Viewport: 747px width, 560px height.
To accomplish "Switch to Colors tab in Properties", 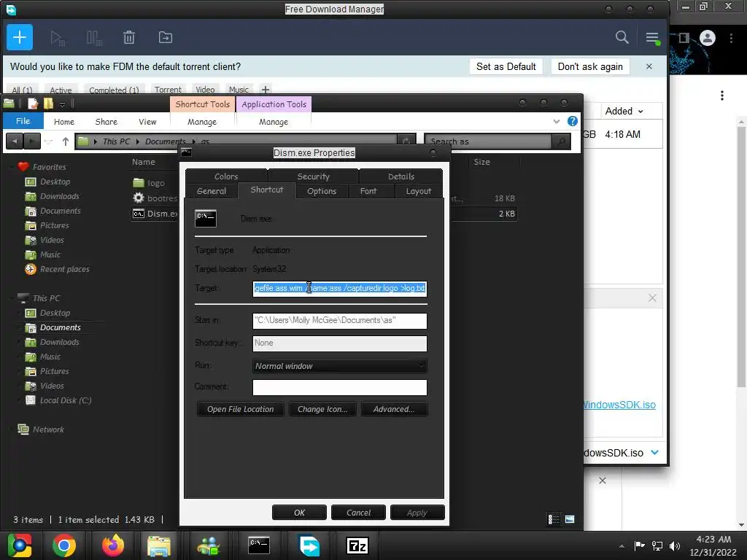I will [226, 176].
